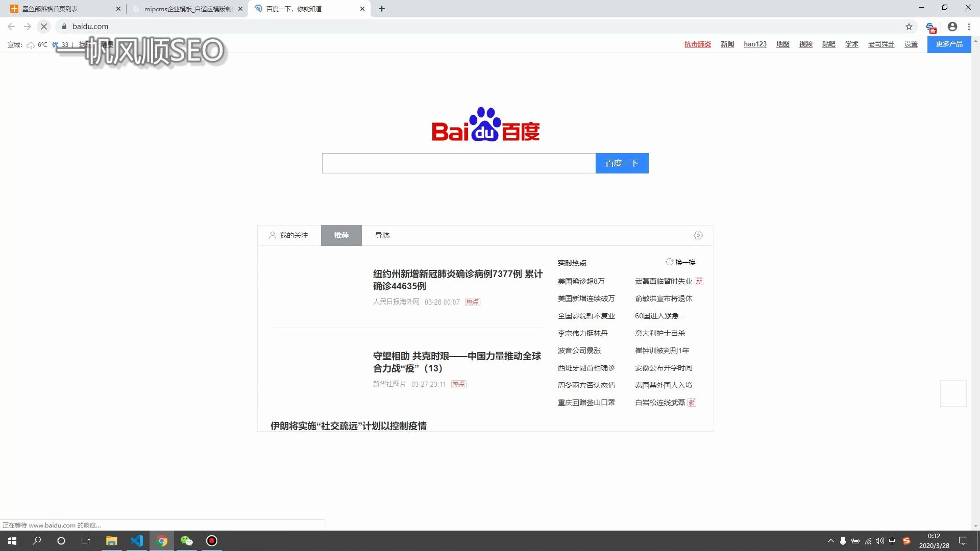This screenshot has height=551, width=980.
Task: Click the microphone tray icon
Action: click(843, 541)
